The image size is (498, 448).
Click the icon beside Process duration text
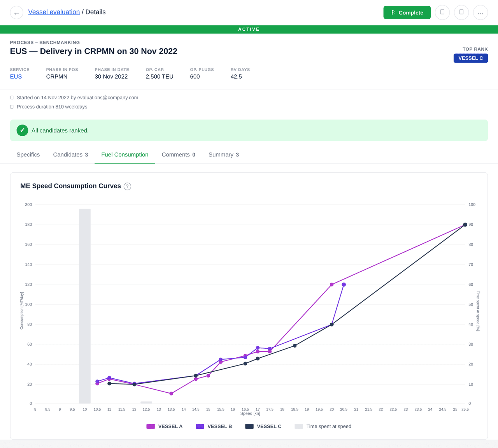pyautogui.click(x=12, y=107)
